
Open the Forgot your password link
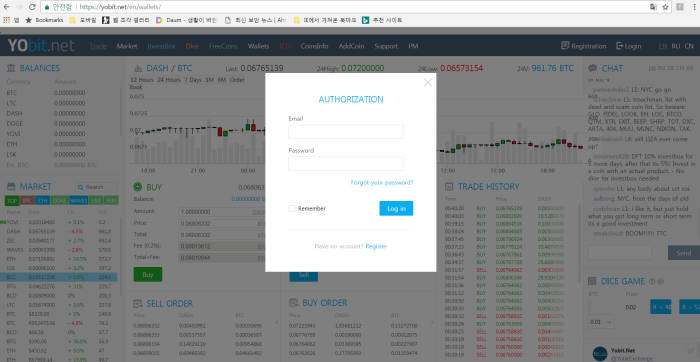(382, 183)
